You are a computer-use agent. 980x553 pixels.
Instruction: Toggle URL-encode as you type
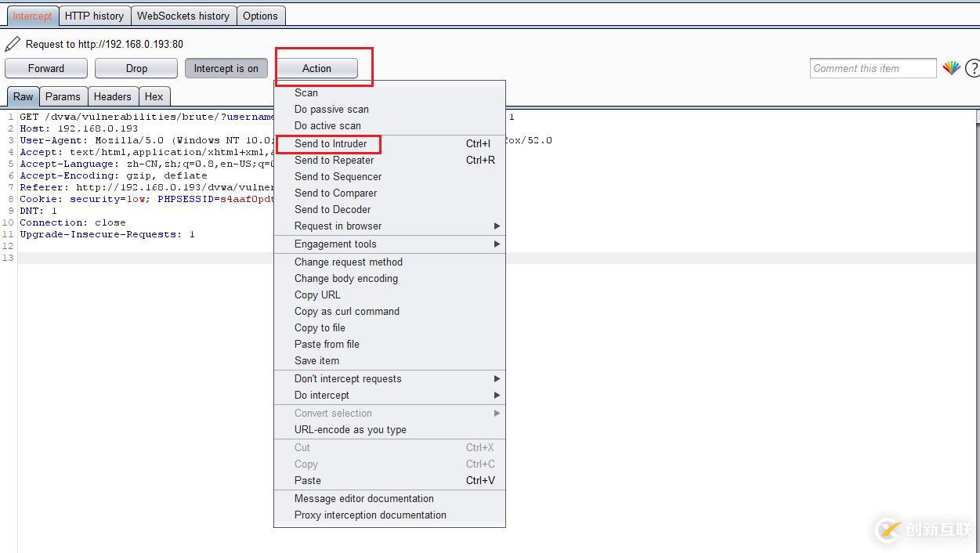(389, 429)
